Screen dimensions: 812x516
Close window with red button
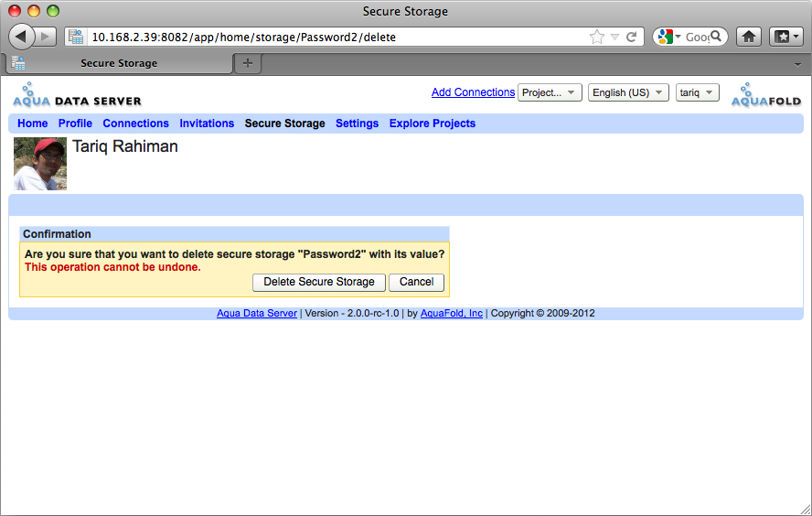(15, 11)
